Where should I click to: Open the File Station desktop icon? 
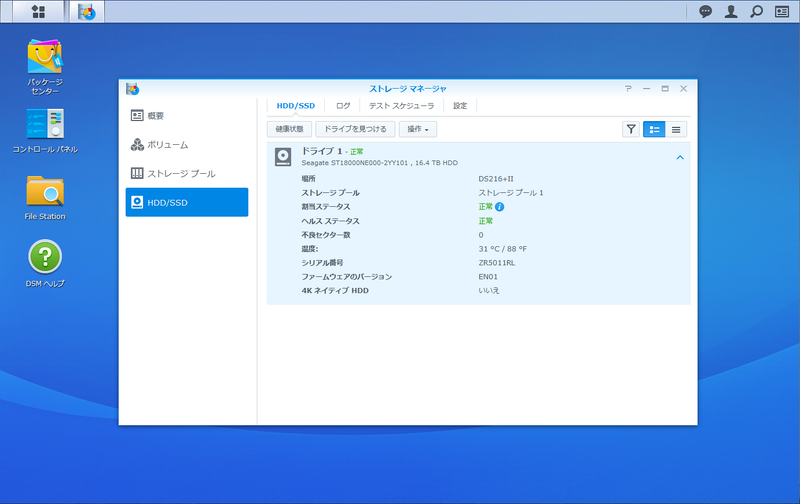(45, 198)
